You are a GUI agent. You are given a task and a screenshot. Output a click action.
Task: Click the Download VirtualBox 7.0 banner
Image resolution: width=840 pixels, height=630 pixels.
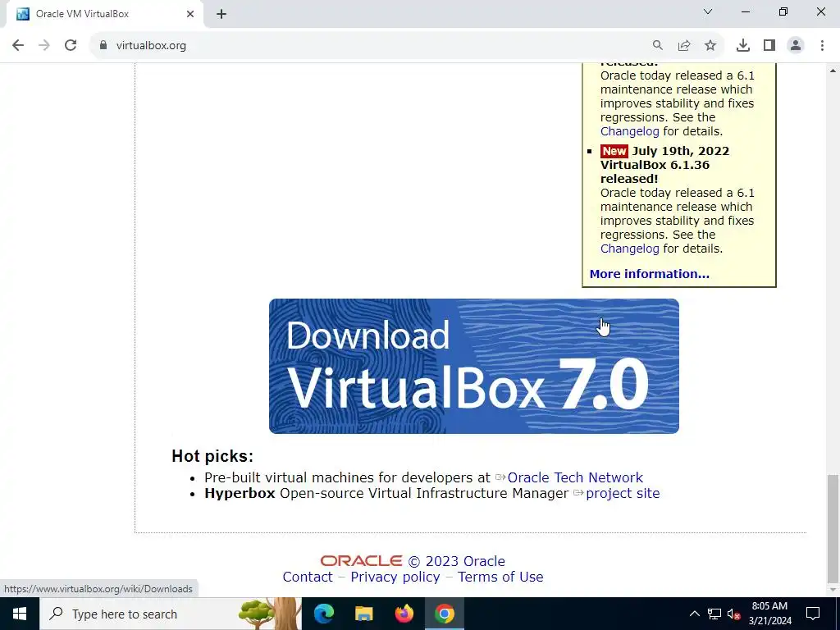pyautogui.click(x=474, y=367)
